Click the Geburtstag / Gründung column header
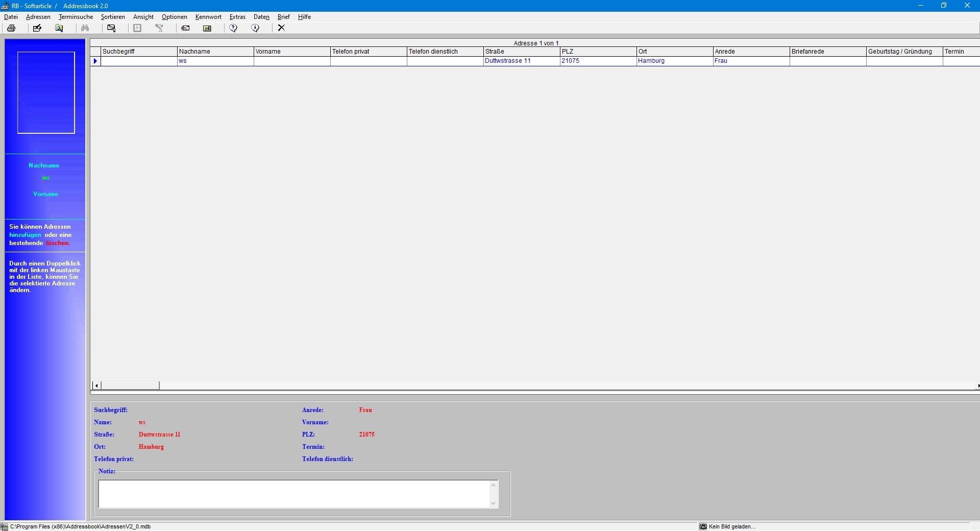 tap(904, 52)
